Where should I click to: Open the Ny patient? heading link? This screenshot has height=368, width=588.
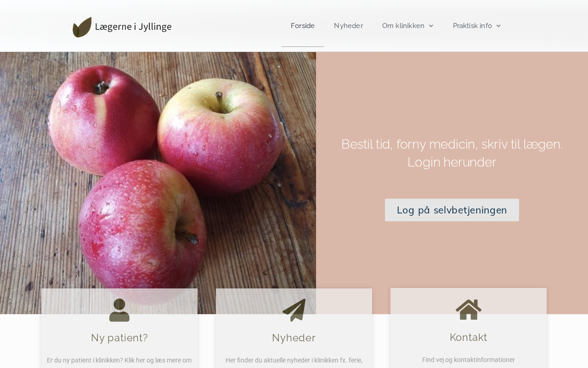coord(119,338)
